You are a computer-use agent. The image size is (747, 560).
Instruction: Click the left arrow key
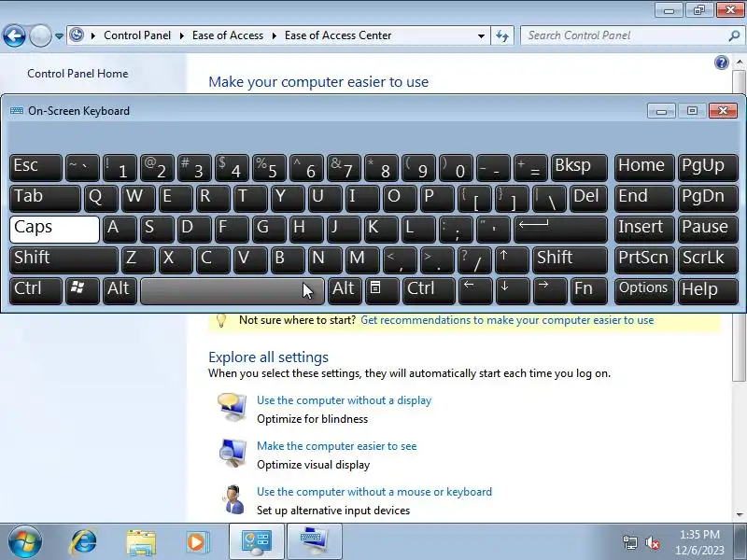475,291
